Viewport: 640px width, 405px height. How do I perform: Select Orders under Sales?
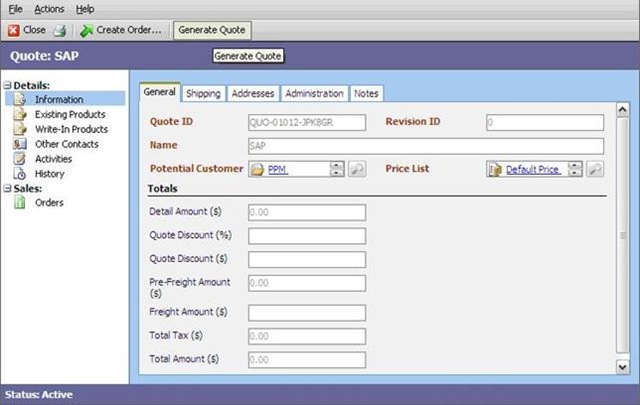point(49,202)
